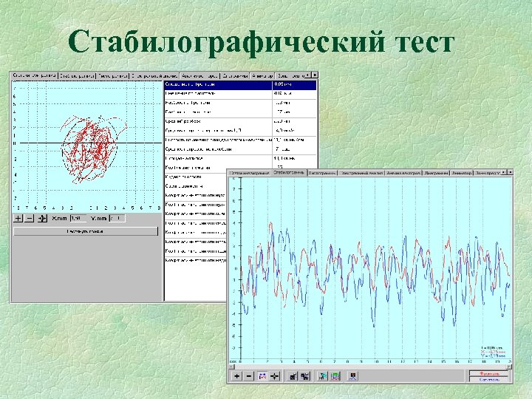This screenshot has width=532, height=399.
Task: Switch front window to Статокинезиграмма tab
Action: [x=250, y=173]
